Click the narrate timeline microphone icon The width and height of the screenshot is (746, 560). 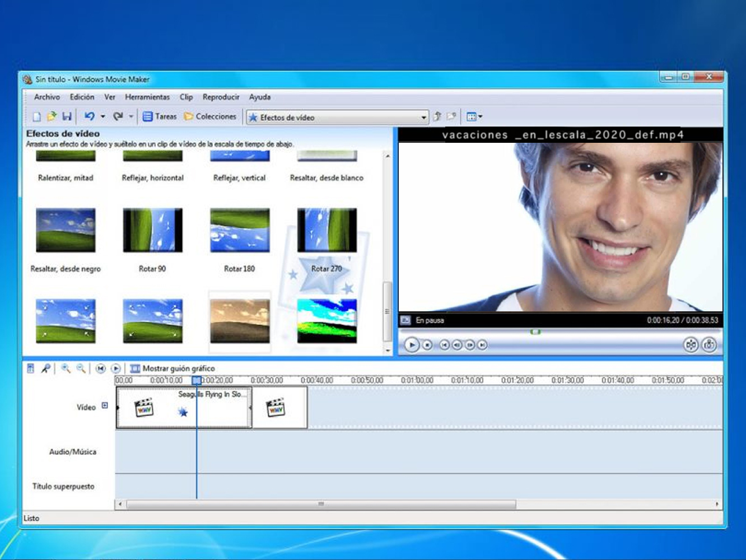46,368
